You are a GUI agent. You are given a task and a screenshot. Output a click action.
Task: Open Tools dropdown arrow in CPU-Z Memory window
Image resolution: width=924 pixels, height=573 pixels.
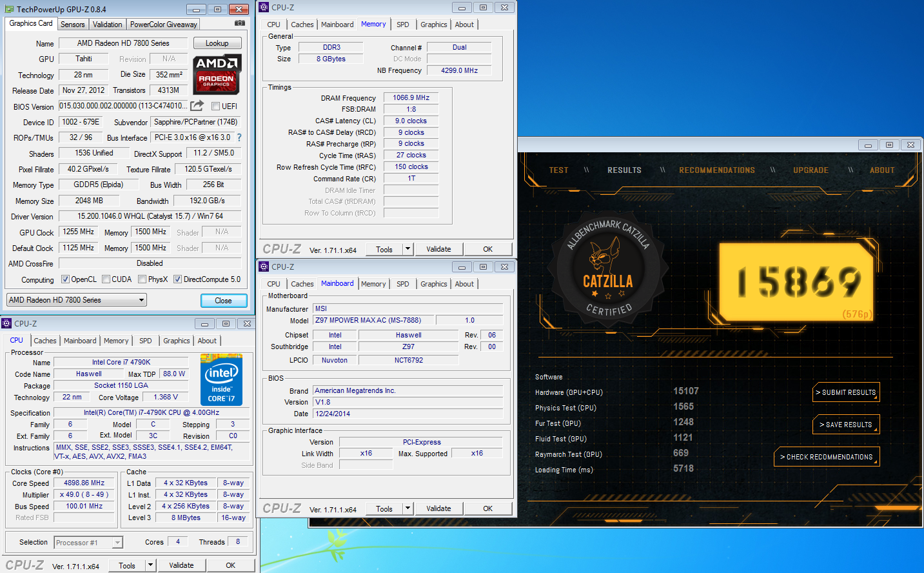coord(408,249)
